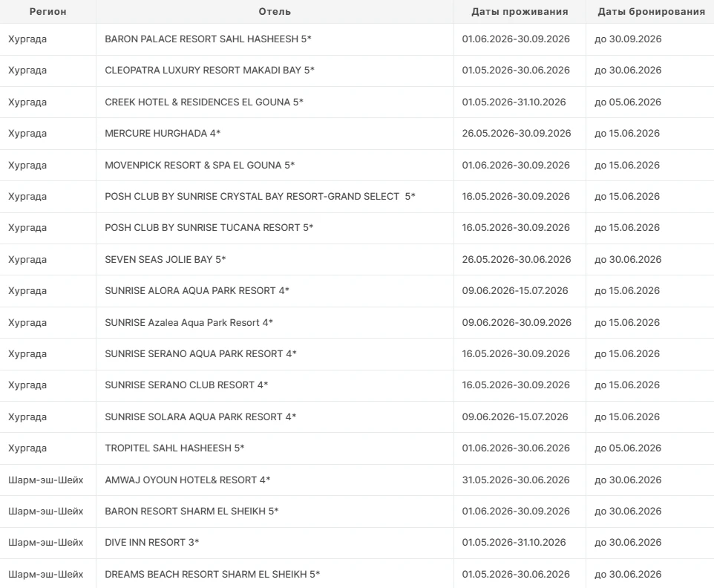
Task: Click 'Шарм-эш-Шейх' region in DIVE INN row
Action: coord(45,543)
